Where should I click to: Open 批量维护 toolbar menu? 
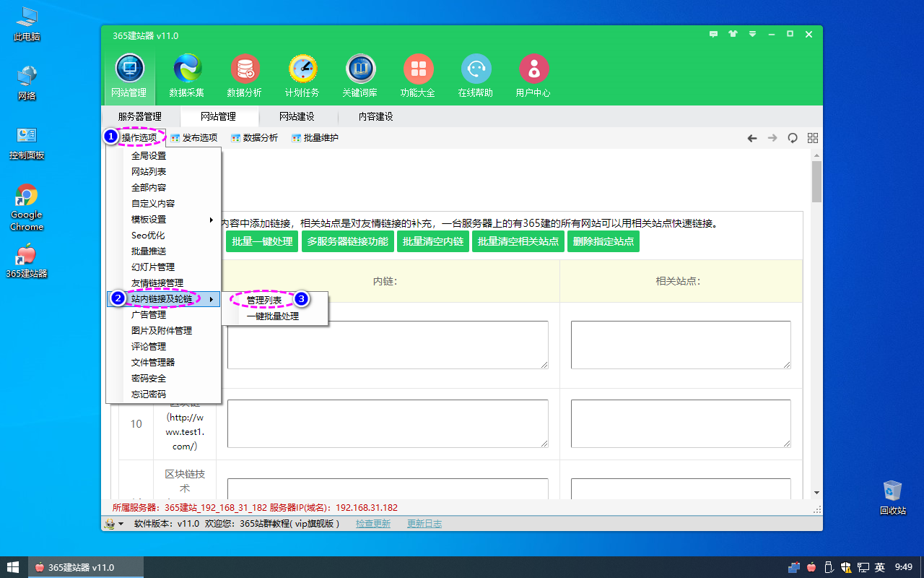pos(315,138)
